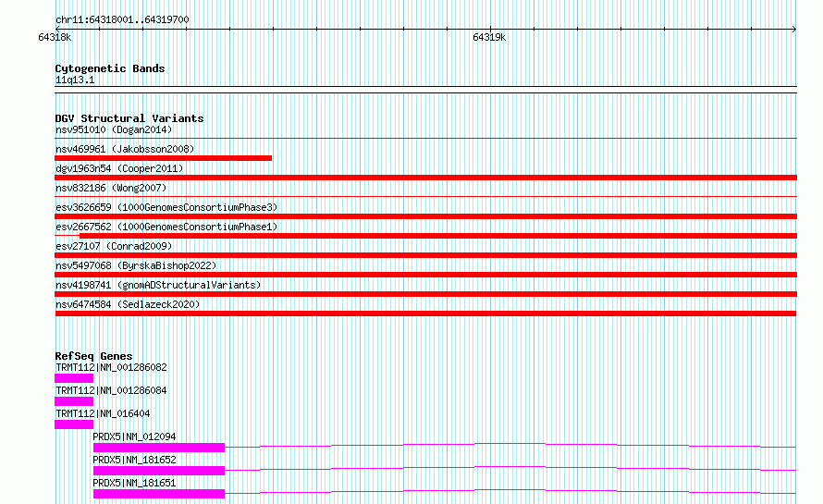Click the PRDX5 NM_181651 intron line
The width and height of the screenshot is (823, 504).
(510, 490)
